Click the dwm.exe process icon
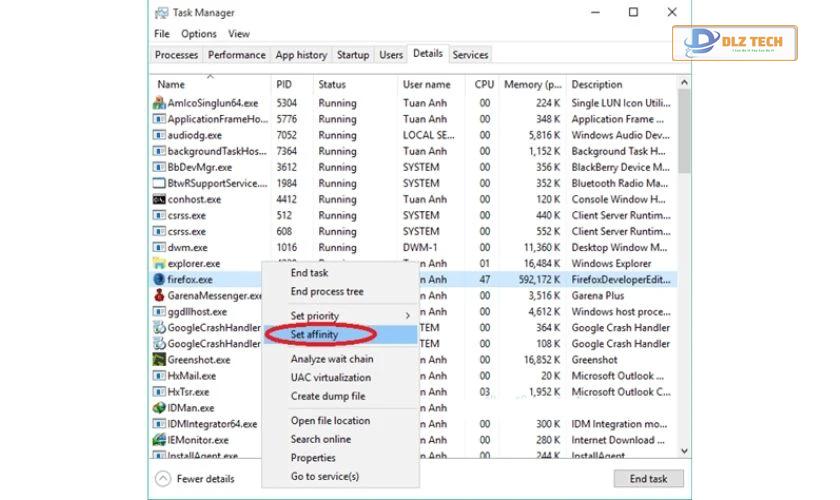 159,247
